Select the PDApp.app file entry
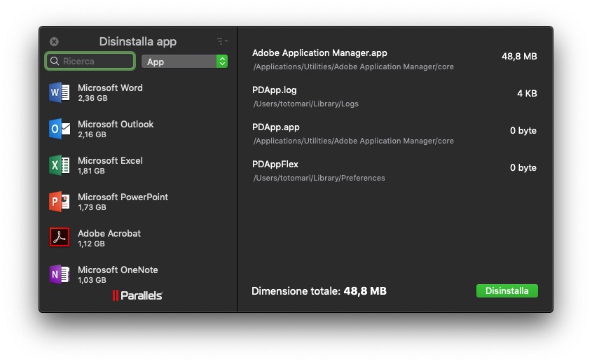592x364 pixels. tap(394, 134)
